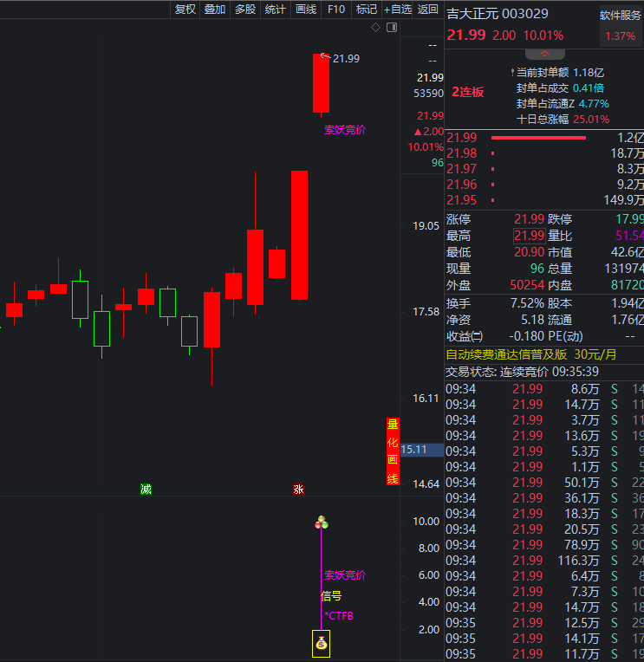Screen dimensions: 644x662
Task: Click the 叠加 overlay button
Action: [215, 10]
